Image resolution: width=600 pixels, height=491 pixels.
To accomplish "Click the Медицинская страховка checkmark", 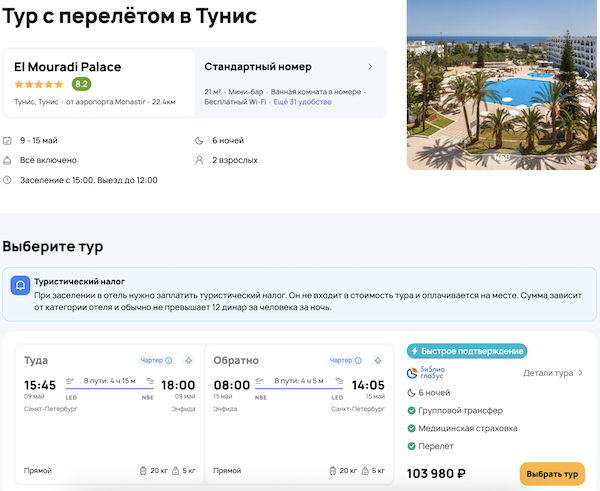I will click(412, 428).
